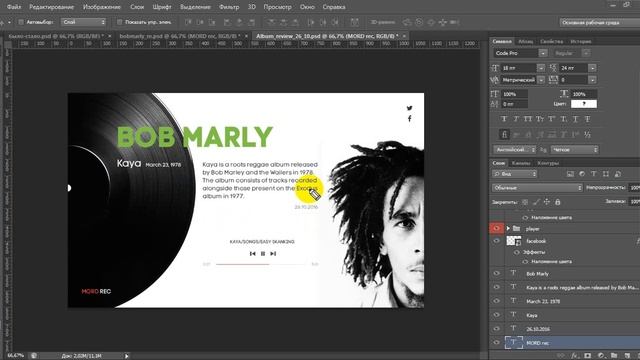Open the Метрический kerning dropdown
The image size is (640, 360).
click(541, 80)
